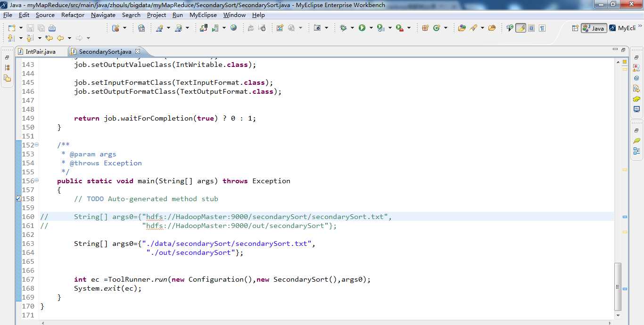Click the snapshot camera icon
The width and height of the screenshot is (644, 325).
point(317,28)
